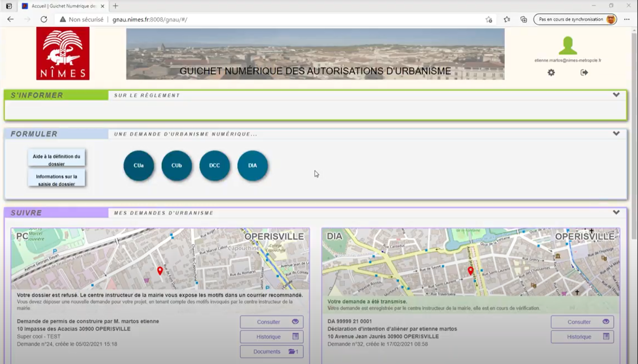Start a CUb request
638x364 pixels.
click(x=177, y=166)
